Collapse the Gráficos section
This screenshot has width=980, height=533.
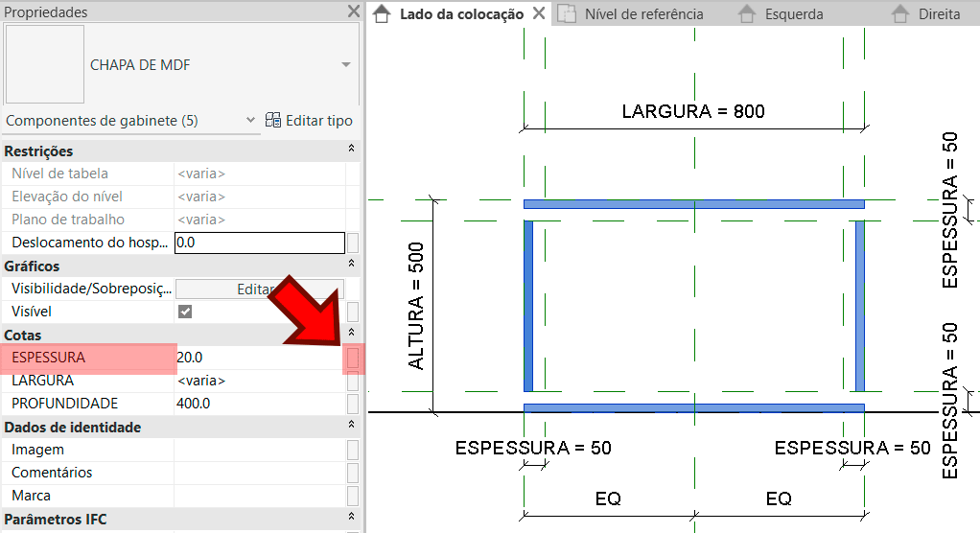tap(351, 264)
